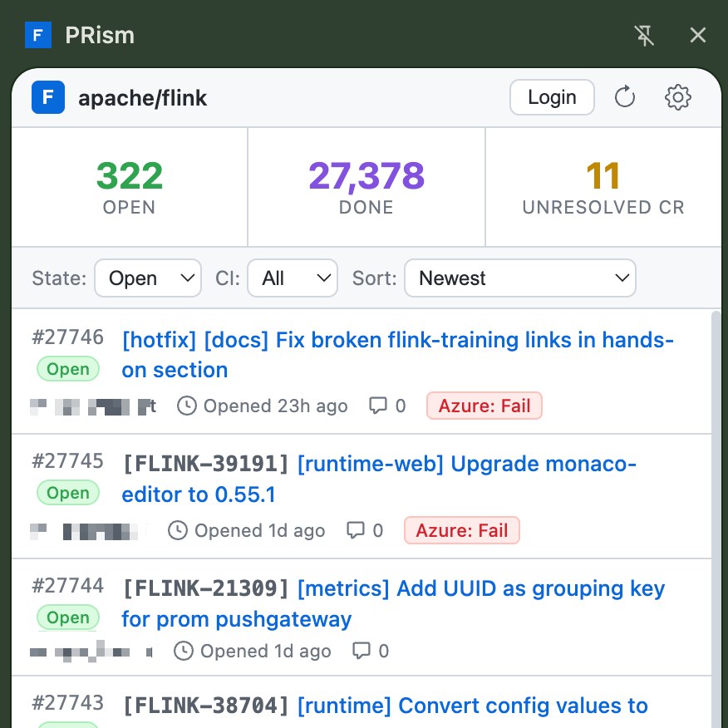Click the Open badge of #27745
Image resolution: width=728 pixels, height=728 pixels.
click(68, 493)
